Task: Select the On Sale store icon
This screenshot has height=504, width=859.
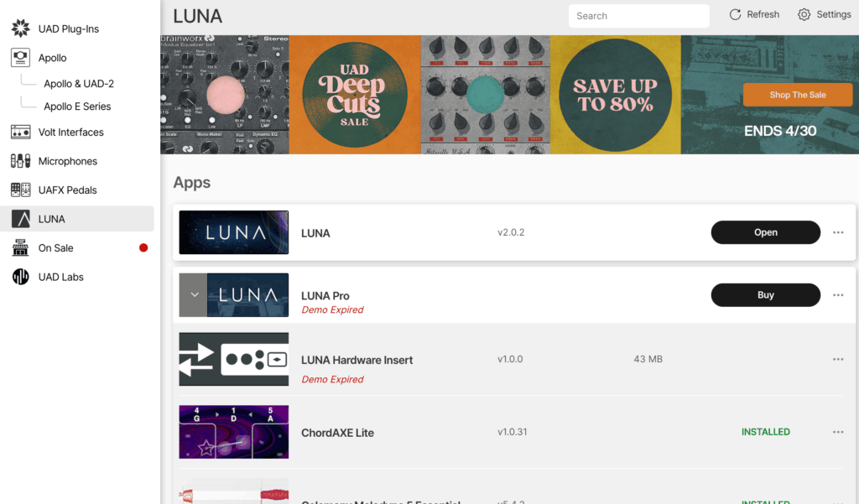Action: tap(20, 247)
